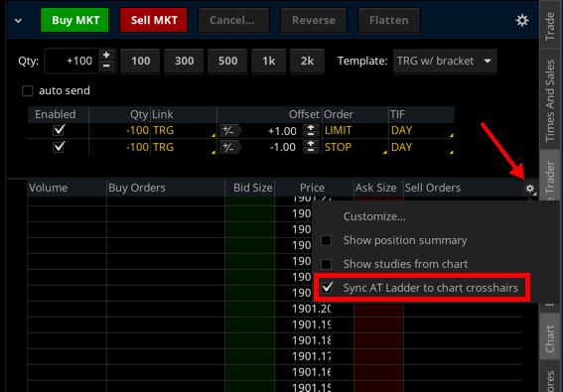Click the Qty +100 input field
This screenshot has width=563, height=392.
[71, 61]
